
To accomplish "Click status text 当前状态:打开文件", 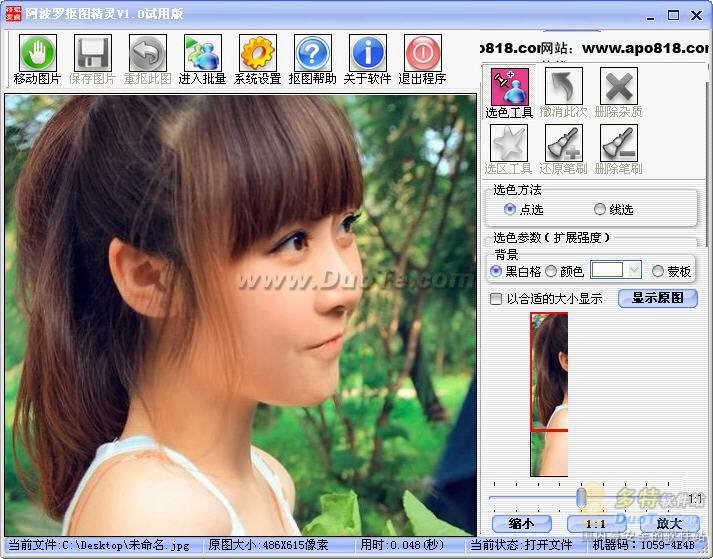I will (521, 545).
